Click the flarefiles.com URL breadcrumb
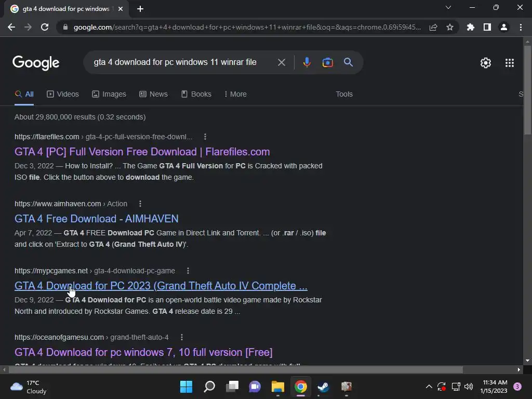Viewport: 532px width, 399px height. pos(103,137)
